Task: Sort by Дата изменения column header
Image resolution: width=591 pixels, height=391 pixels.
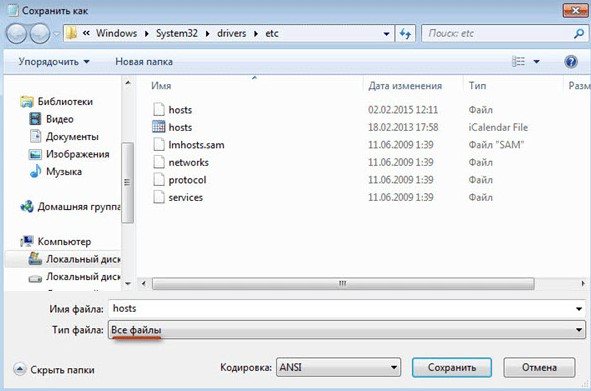Action: (405, 86)
